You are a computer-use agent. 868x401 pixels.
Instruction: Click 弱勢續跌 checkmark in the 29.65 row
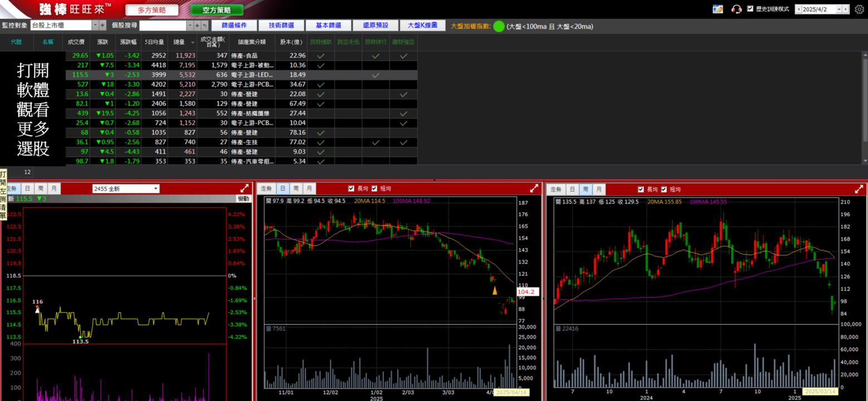[x=321, y=56]
